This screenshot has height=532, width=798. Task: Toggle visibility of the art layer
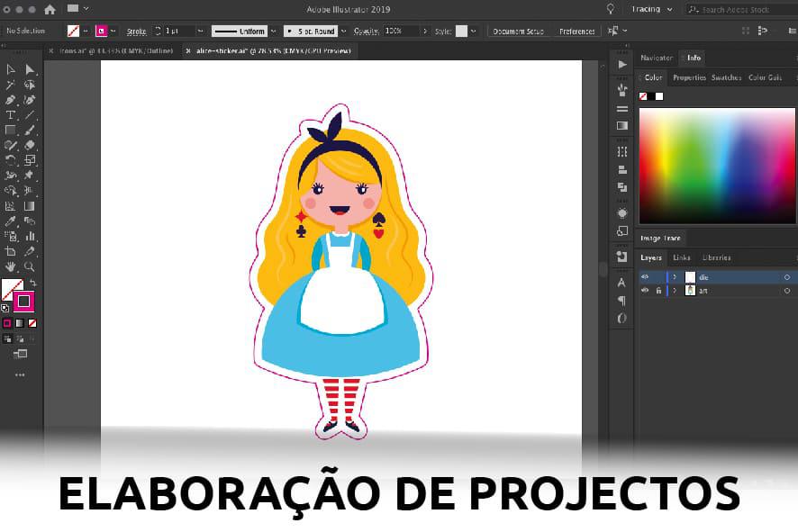tap(645, 291)
